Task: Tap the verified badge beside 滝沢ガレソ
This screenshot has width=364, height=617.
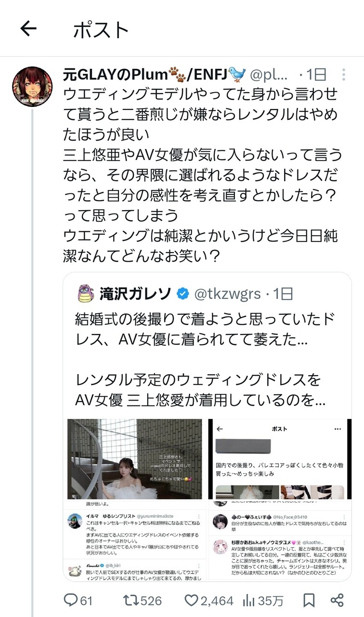Action: pos(182,293)
